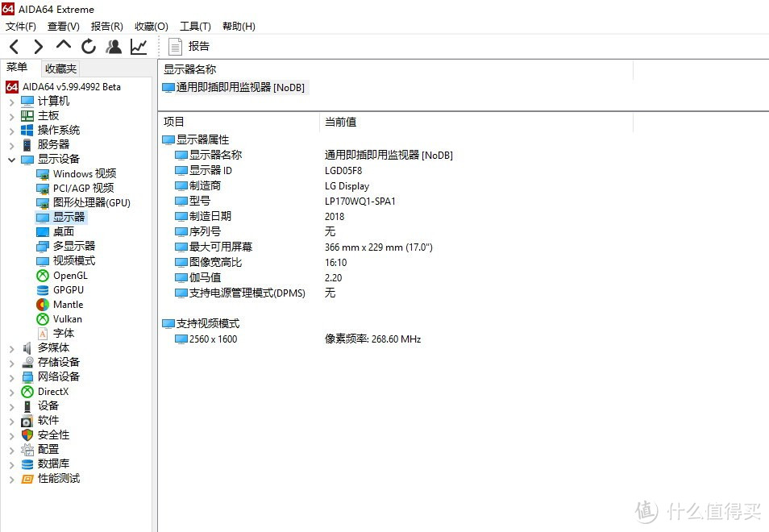Click the 服务器 server icon
The width and height of the screenshot is (769, 532).
27,145
